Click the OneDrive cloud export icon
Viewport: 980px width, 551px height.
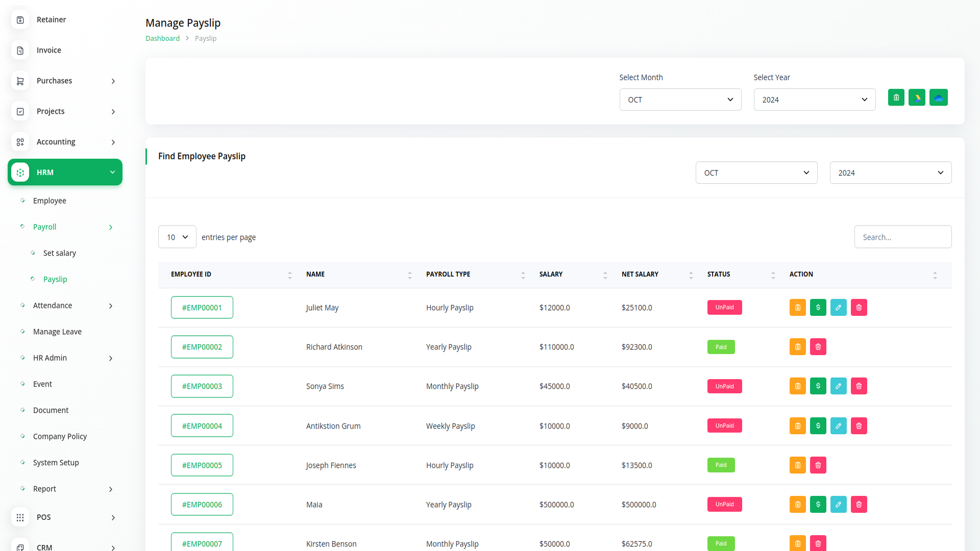click(x=939, y=97)
